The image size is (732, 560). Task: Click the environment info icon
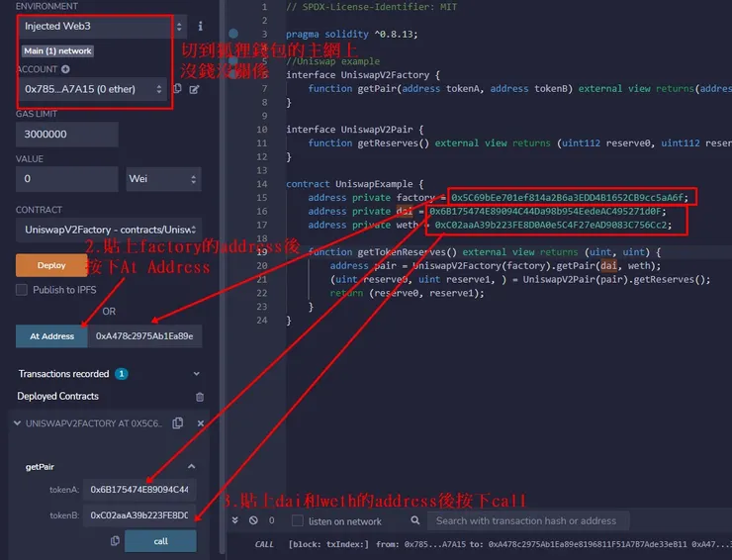click(x=200, y=26)
